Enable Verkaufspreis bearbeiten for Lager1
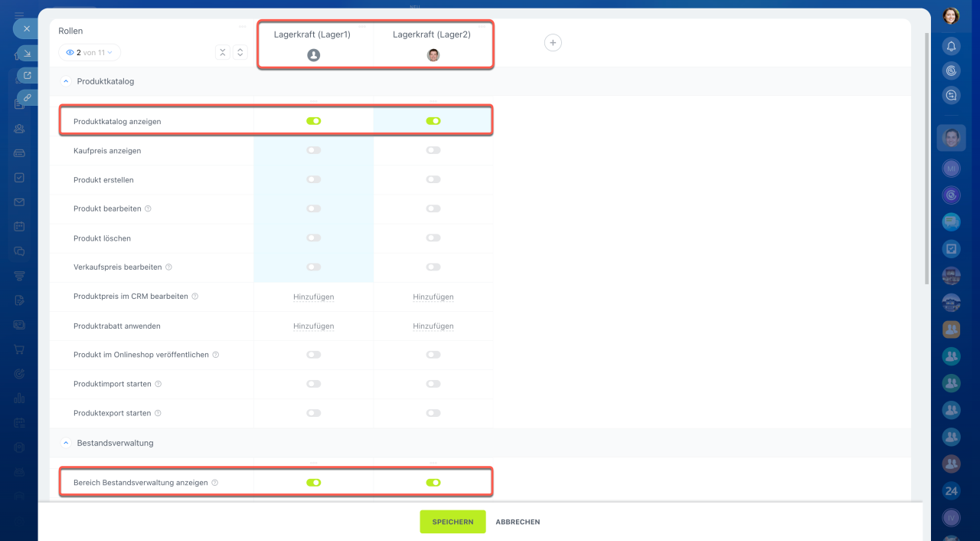 pyautogui.click(x=313, y=267)
